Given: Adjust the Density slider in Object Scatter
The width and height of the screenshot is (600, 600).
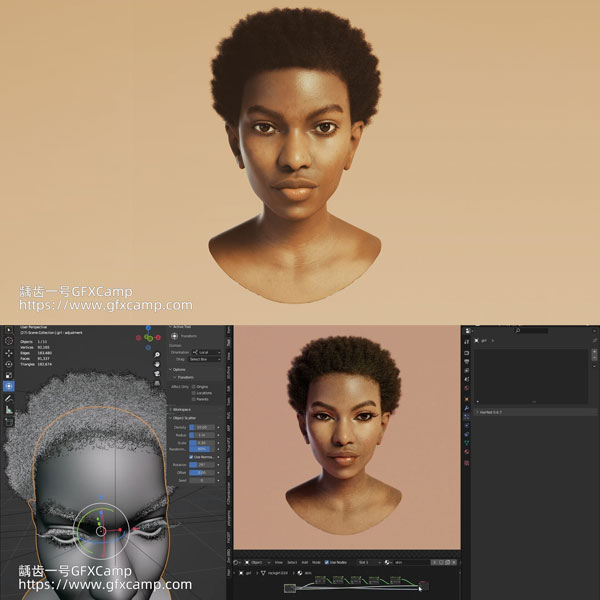Looking at the screenshot, I should (204, 427).
